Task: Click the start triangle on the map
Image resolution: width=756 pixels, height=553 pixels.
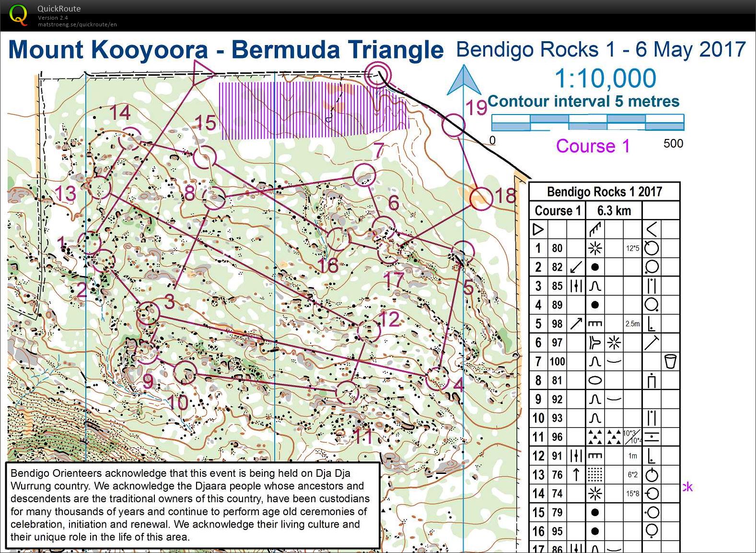Action: pos(201,73)
